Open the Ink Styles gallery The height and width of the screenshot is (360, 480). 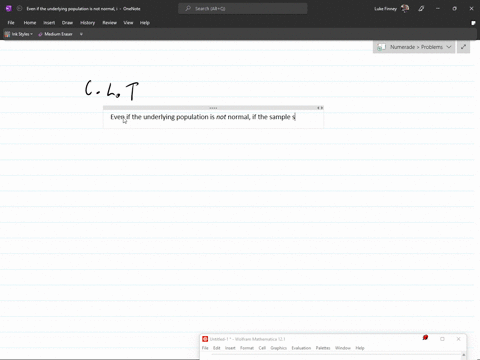point(19,34)
